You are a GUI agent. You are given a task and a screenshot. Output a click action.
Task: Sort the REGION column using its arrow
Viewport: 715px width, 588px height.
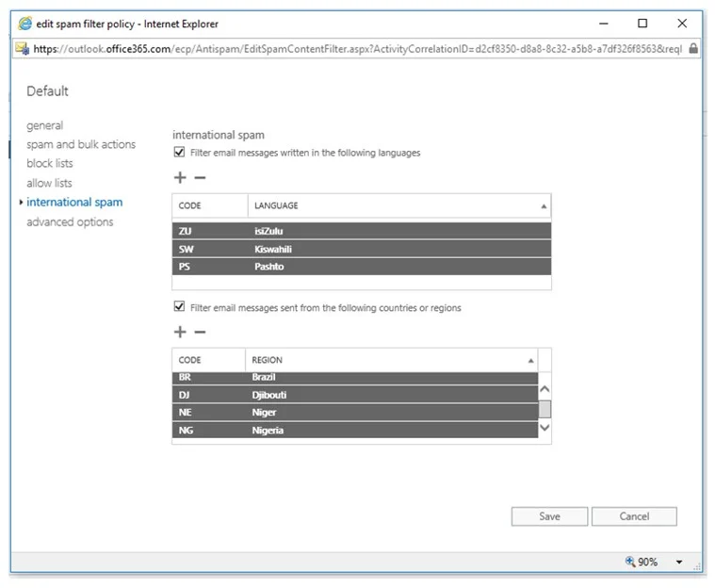[530, 360]
